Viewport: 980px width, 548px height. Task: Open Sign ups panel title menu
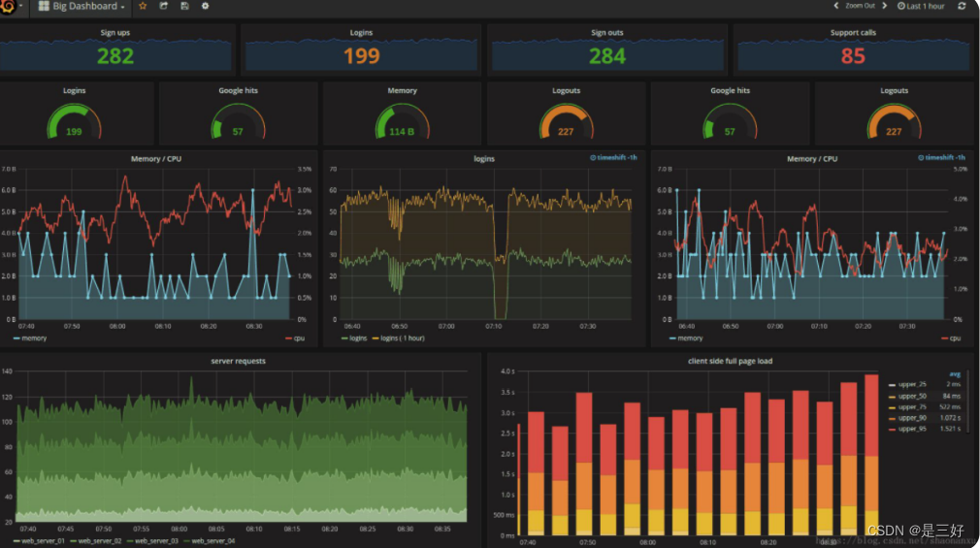pos(115,33)
